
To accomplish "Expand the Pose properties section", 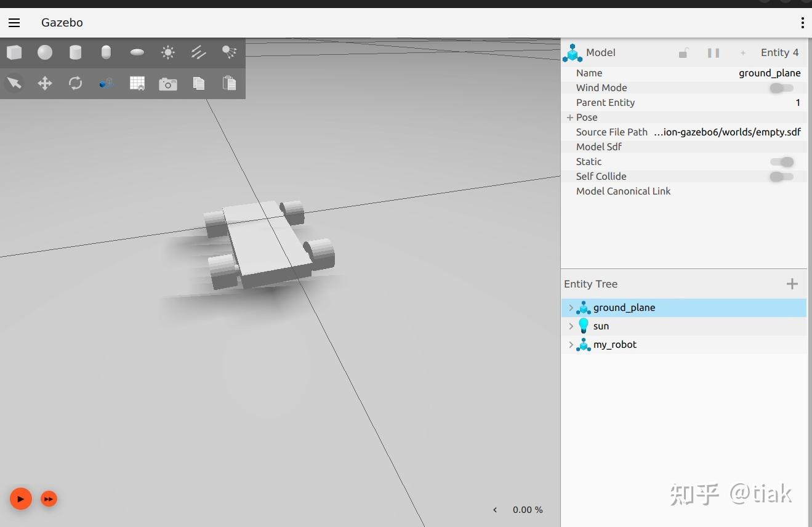I will click(x=569, y=117).
